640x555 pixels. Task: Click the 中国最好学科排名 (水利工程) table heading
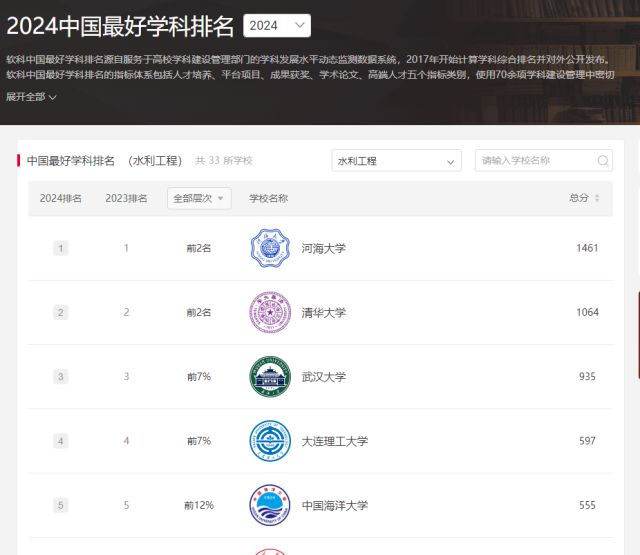pyautogui.click(x=104, y=160)
